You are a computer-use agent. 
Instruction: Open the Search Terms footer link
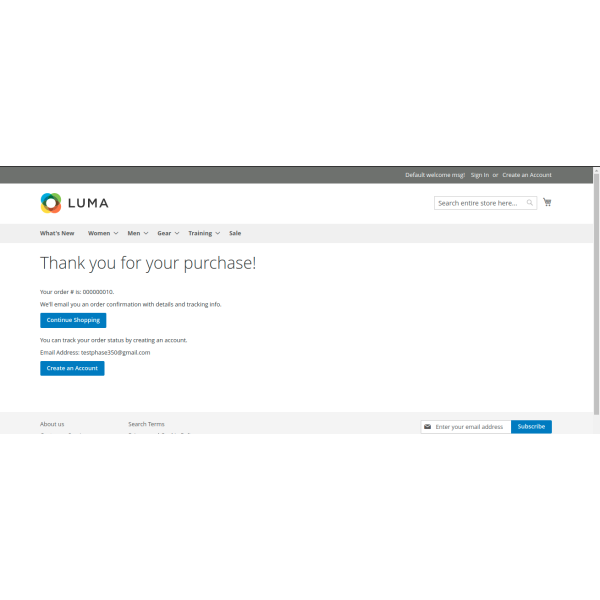point(146,424)
